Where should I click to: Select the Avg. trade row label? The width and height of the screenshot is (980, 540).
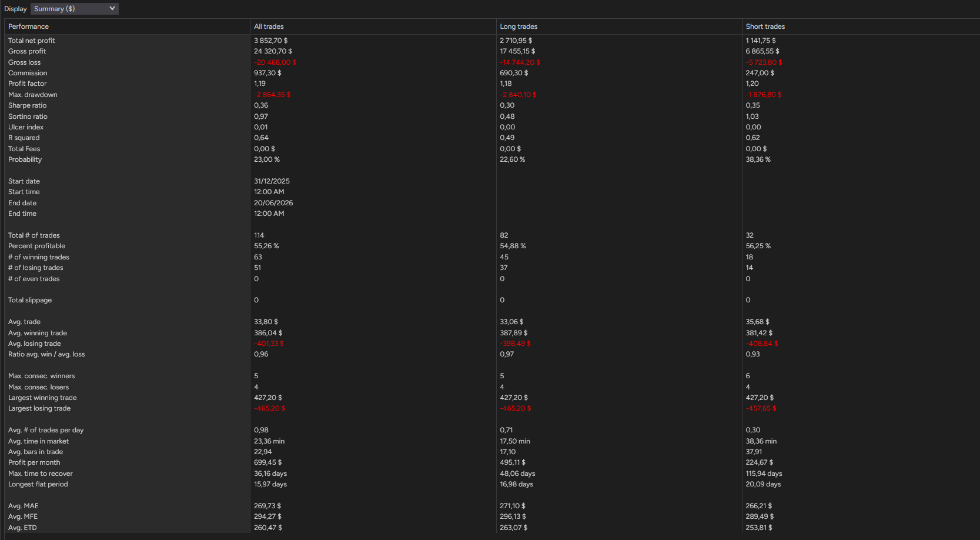click(24, 322)
